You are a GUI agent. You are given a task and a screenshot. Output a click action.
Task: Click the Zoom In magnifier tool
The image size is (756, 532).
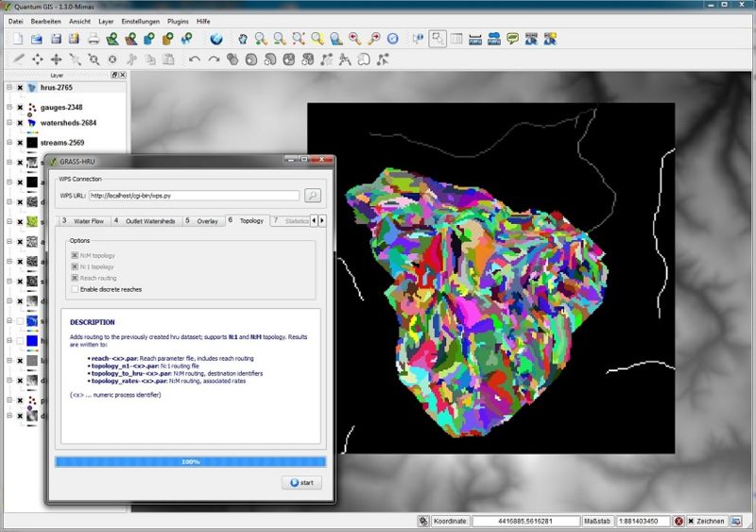click(261, 39)
